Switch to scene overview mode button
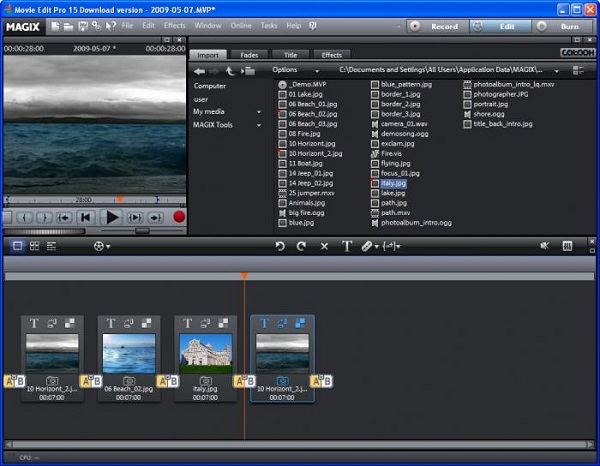This screenshot has height=466, width=600. coord(35,245)
